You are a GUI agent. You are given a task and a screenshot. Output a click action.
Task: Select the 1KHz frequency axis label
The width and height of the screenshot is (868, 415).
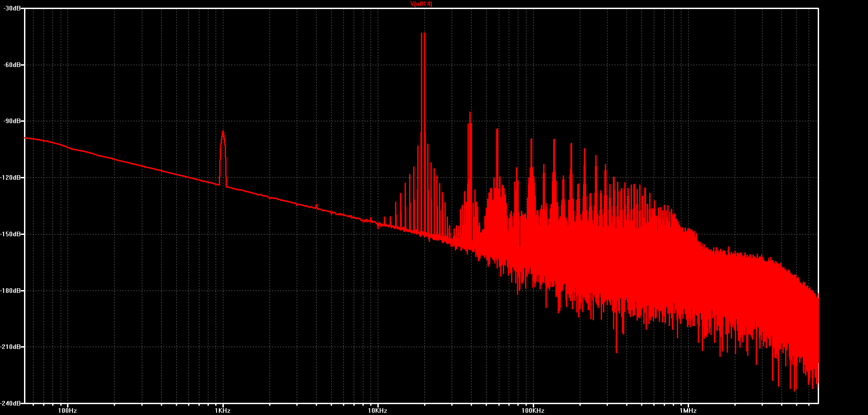tap(222, 410)
